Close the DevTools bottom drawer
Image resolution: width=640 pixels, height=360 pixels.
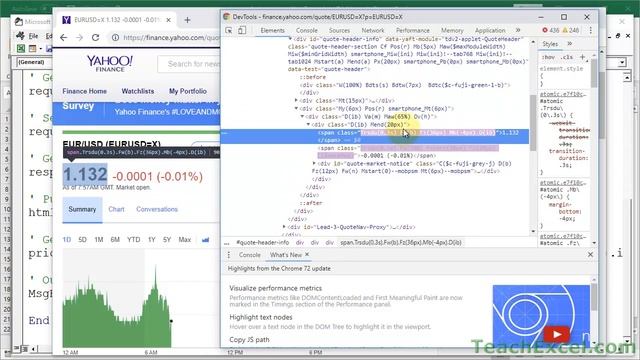pos(590,254)
